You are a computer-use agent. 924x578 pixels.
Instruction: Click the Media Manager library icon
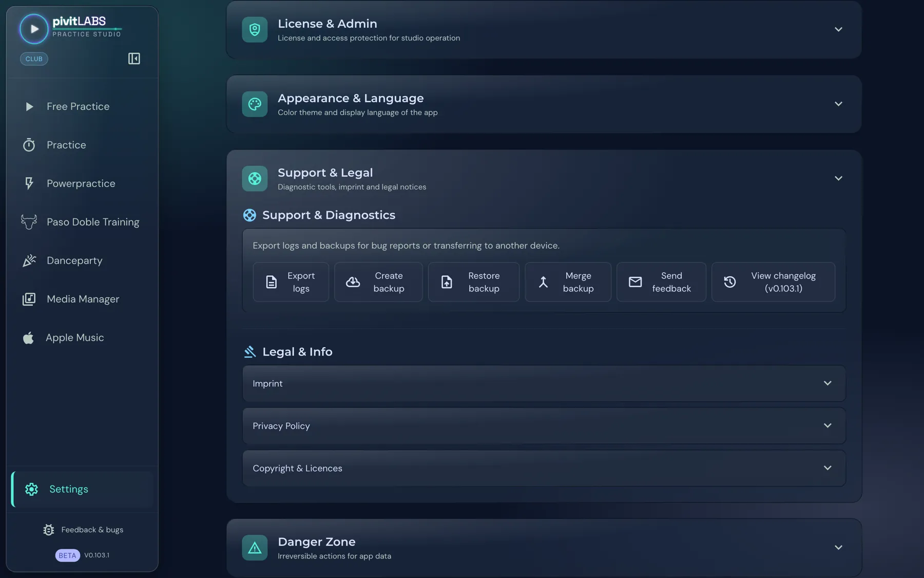pyautogui.click(x=29, y=299)
